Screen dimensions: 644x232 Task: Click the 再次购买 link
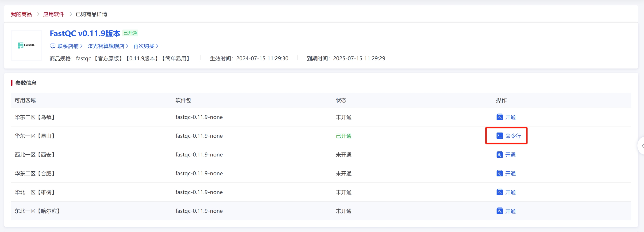pyautogui.click(x=144, y=46)
